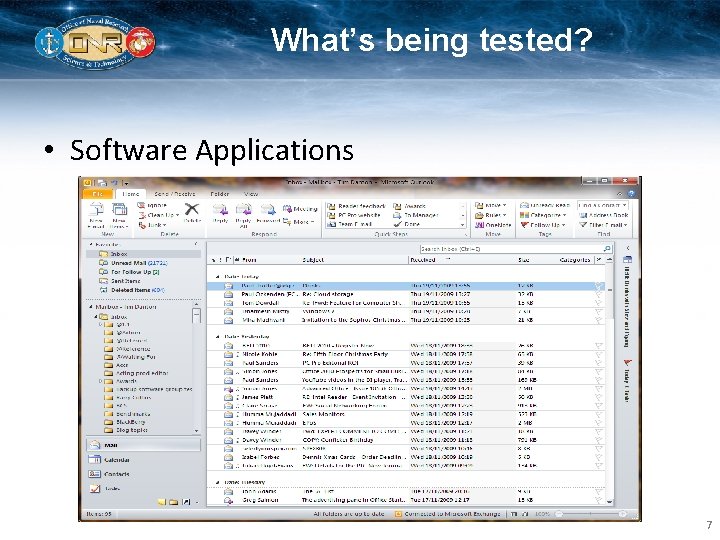Screen dimensions: 720x540
Task: Adjust the zoom slider in the status bar
Action: tap(591, 514)
